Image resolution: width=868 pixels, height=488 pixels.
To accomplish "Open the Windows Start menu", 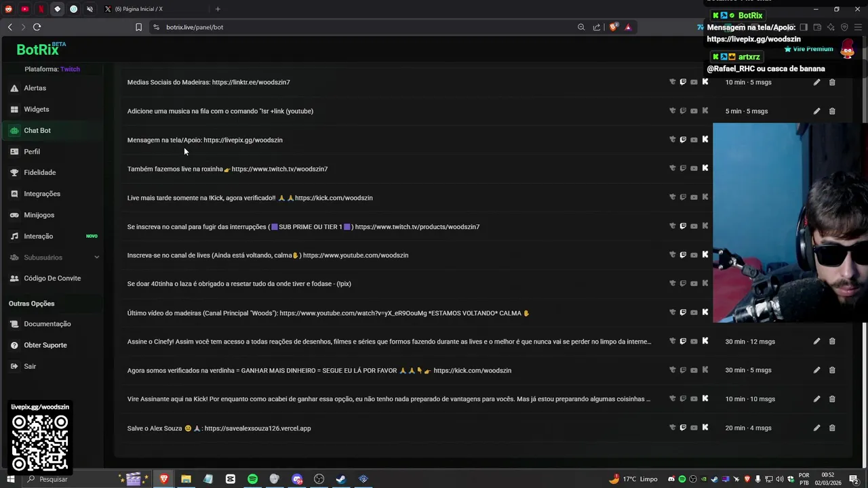I will click(10, 479).
